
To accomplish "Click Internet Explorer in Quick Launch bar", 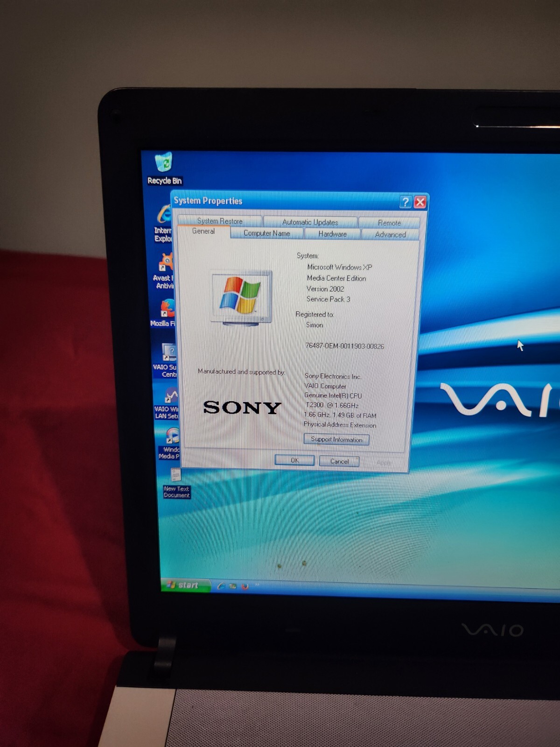I will coord(221,585).
